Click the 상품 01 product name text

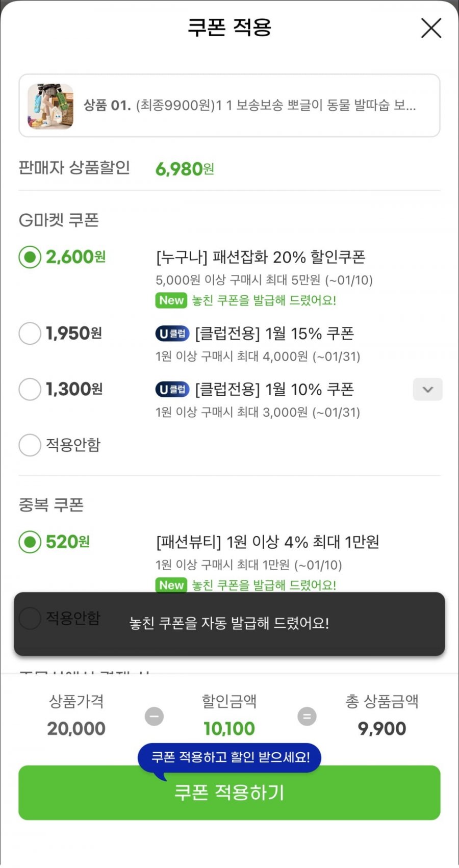250,106
